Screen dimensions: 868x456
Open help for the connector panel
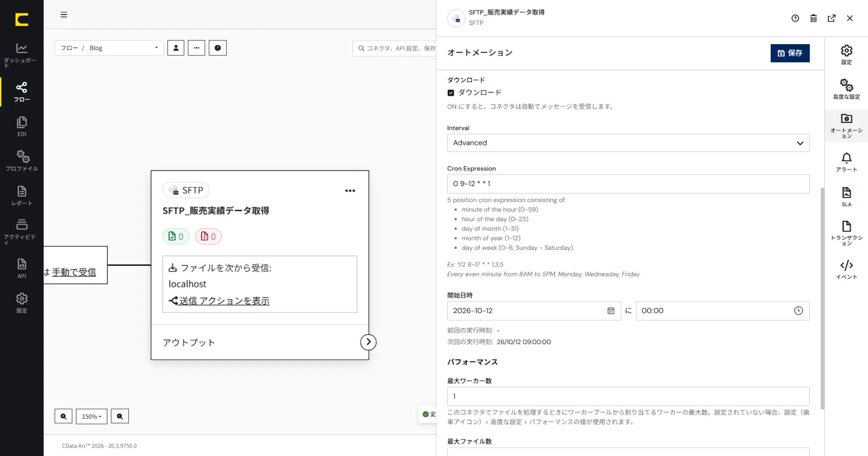795,18
